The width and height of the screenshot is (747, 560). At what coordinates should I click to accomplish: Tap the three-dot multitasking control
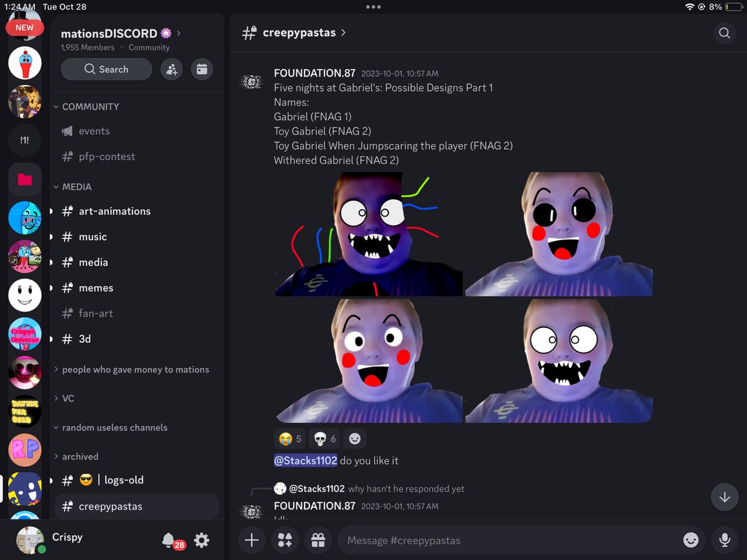(374, 6)
